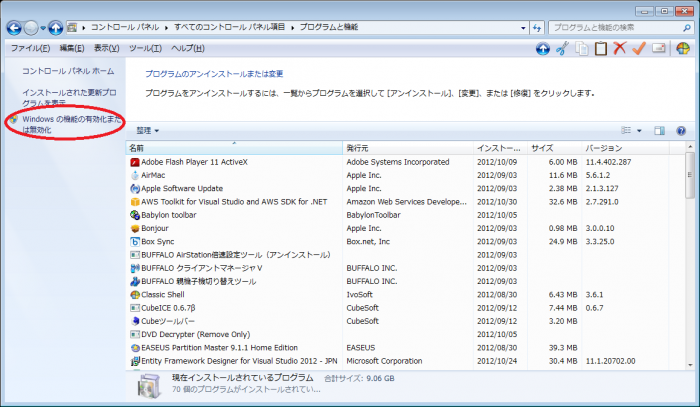Click the Up folder arrow beside address bar

pyautogui.click(x=55, y=28)
